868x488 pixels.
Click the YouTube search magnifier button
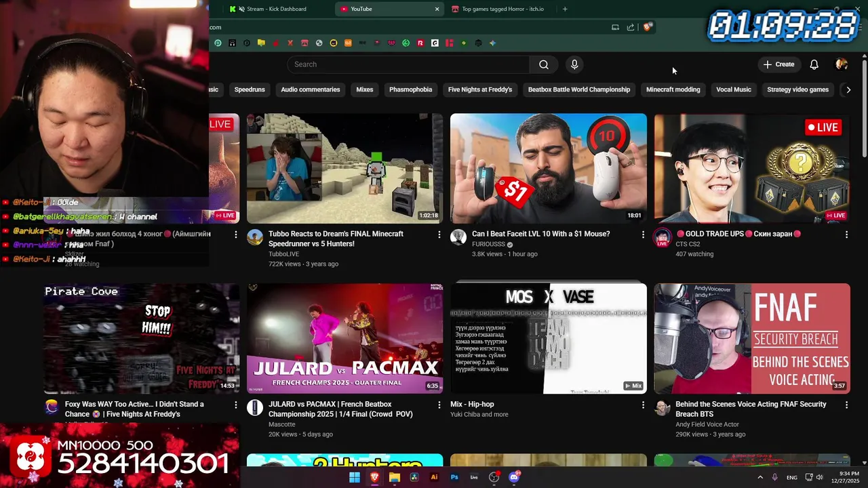click(543, 64)
